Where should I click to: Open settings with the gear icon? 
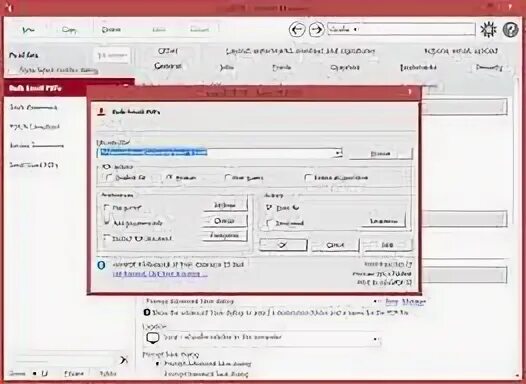pos(488,30)
